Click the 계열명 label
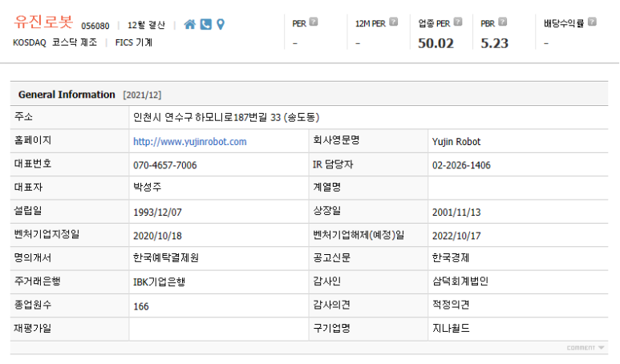 tap(327, 187)
